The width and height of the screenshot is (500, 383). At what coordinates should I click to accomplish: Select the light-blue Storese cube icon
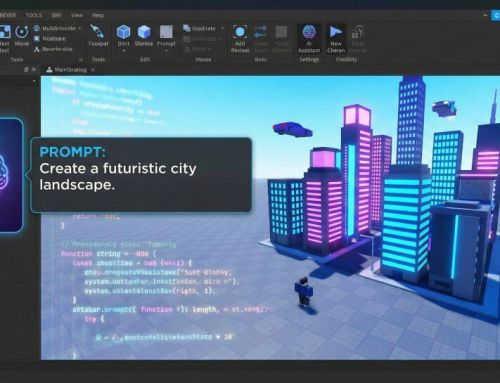click(144, 32)
